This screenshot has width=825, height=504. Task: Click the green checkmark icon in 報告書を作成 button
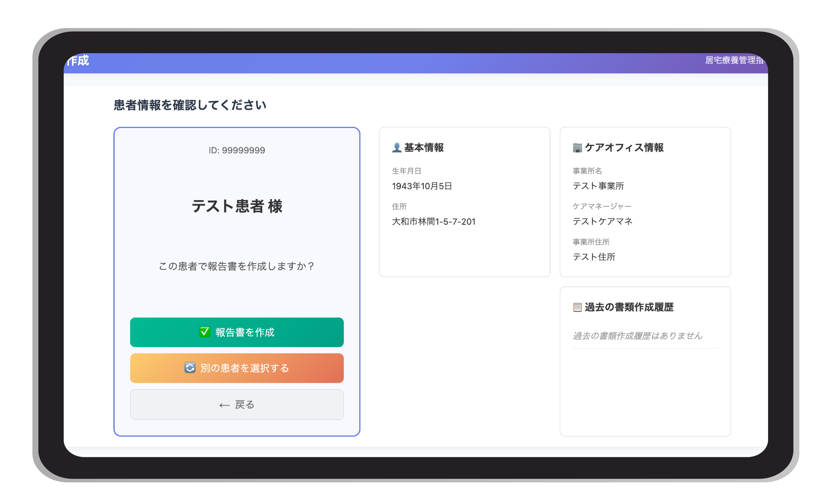(205, 332)
